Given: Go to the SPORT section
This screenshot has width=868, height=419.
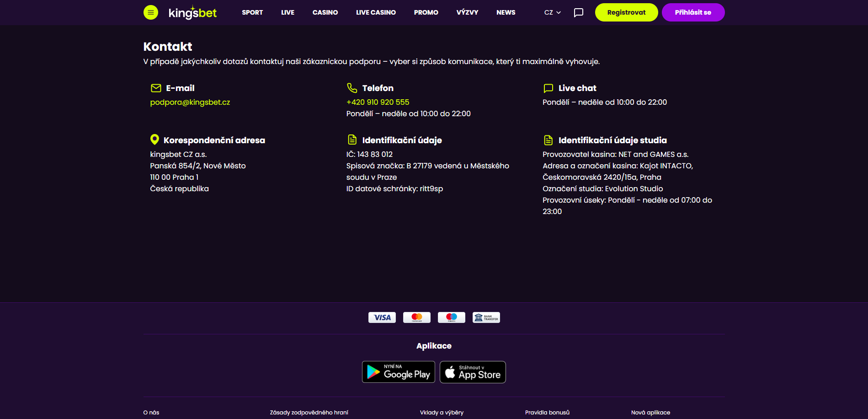Looking at the screenshot, I should point(252,12).
